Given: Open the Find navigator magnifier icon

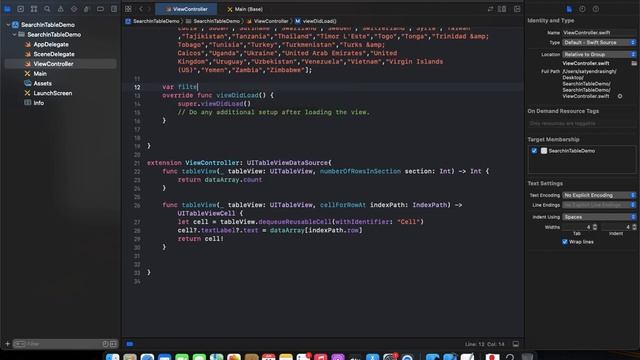Looking at the screenshot, I should click(x=47, y=9).
